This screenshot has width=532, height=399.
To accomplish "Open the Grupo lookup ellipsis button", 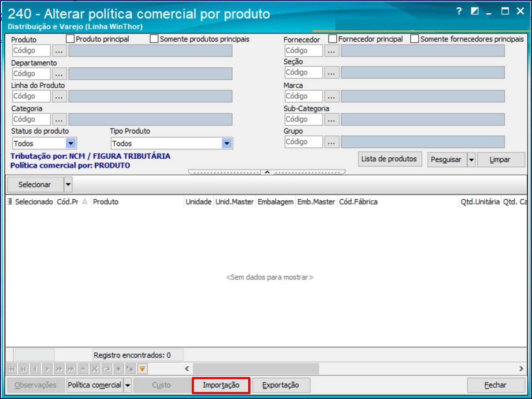I will tap(332, 142).
